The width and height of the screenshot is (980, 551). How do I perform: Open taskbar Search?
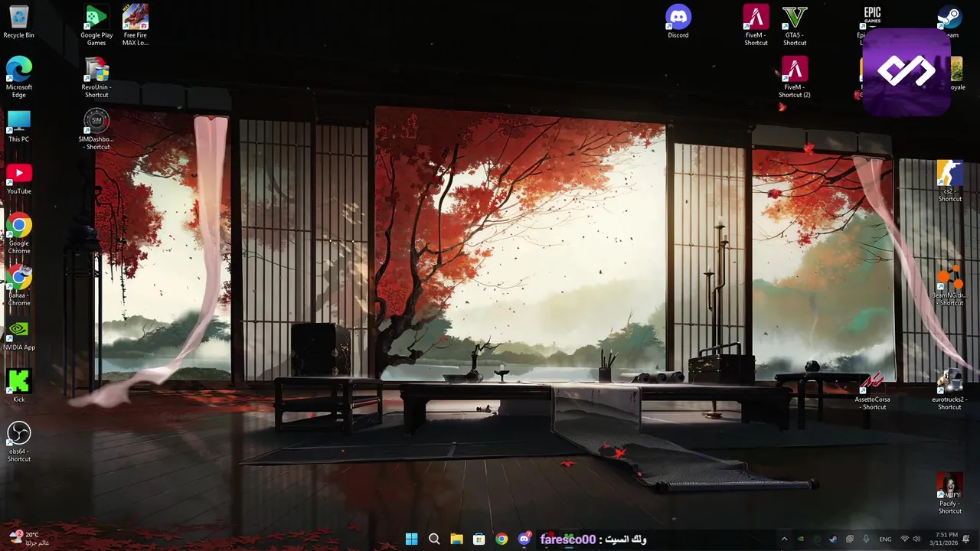tap(434, 540)
